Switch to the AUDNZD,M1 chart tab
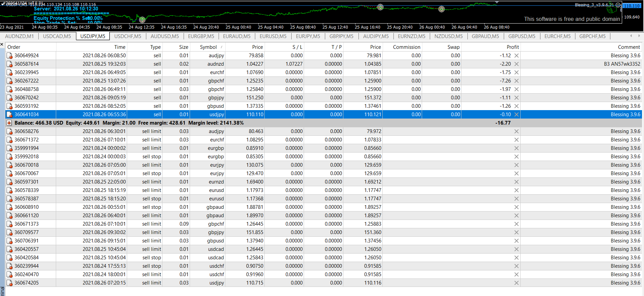 pyautogui.click(x=20, y=36)
